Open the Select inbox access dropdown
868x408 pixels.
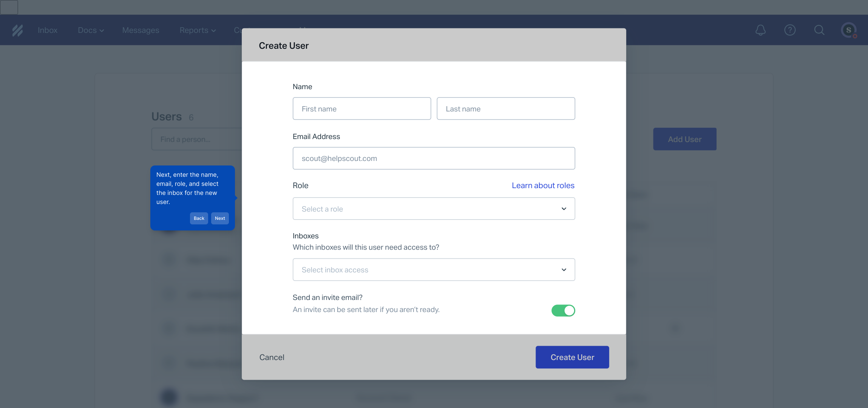pos(434,270)
